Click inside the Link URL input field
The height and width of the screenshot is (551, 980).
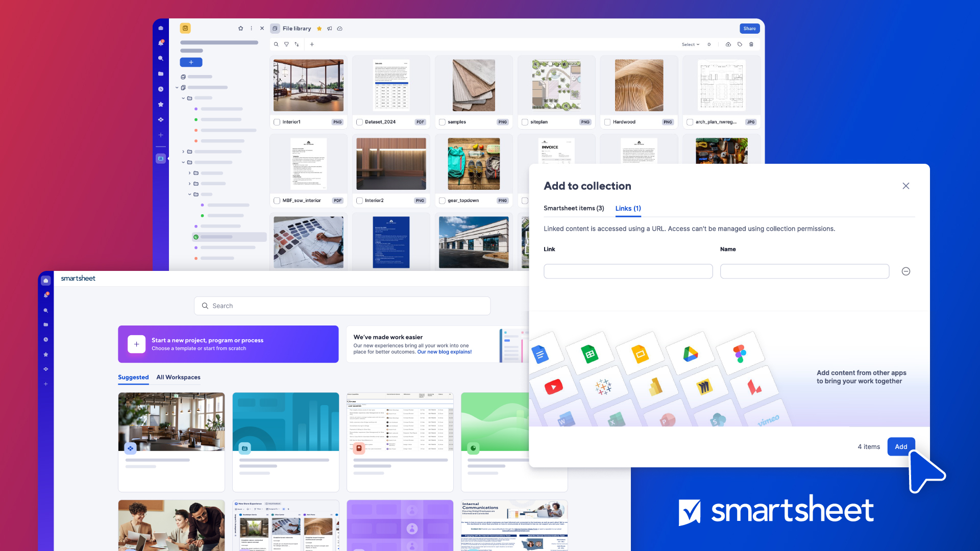[628, 271]
